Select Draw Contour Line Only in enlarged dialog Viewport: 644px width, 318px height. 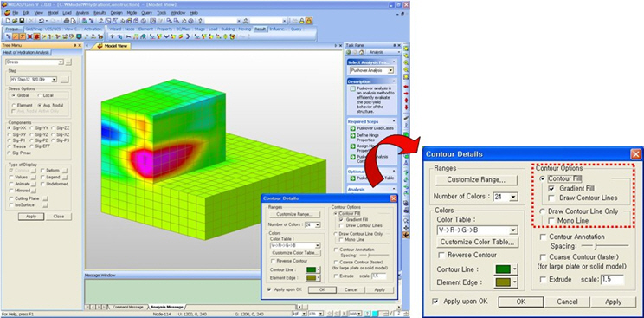tap(543, 211)
